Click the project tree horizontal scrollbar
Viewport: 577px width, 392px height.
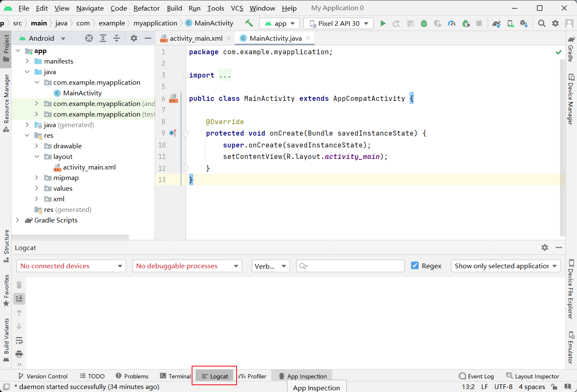click(70, 237)
